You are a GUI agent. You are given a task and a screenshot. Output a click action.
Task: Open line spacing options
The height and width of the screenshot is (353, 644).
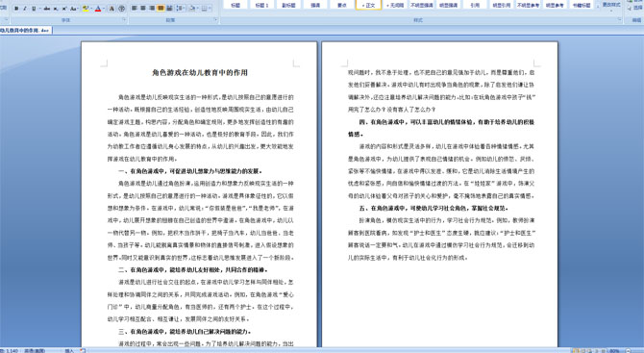pyautogui.click(x=181, y=9)
